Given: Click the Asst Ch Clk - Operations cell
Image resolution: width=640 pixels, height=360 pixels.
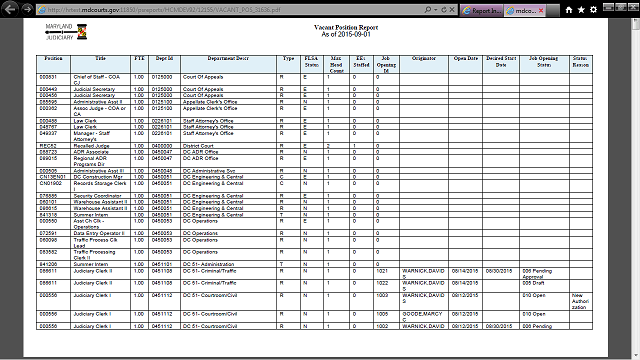Looking at the screenshot, I should pos(100,224).
